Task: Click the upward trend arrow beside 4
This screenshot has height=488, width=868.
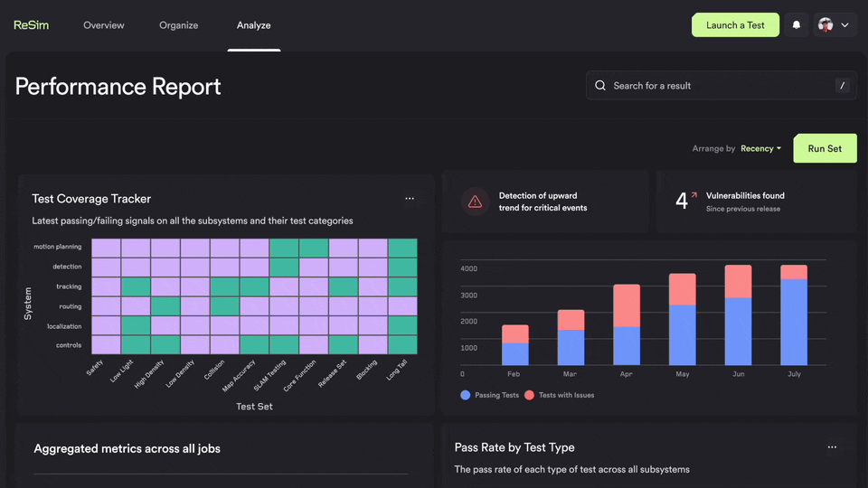Action: tap(694, 195)
